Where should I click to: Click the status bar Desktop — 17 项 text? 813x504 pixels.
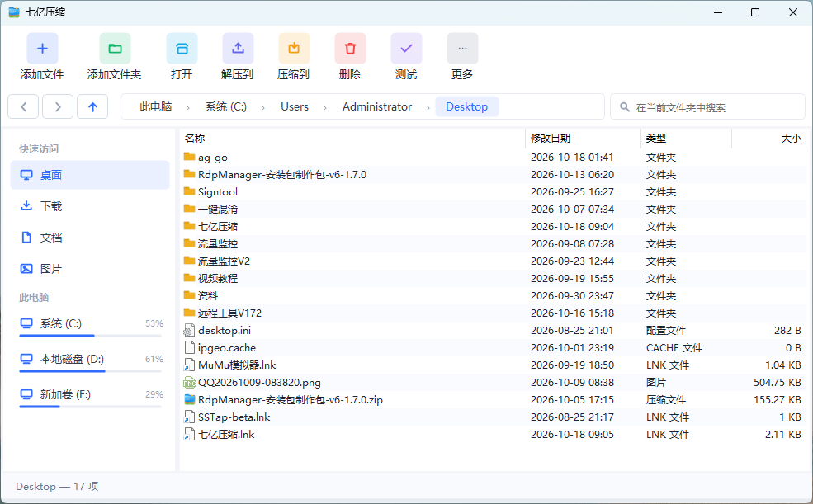click(x=57, y=487)
